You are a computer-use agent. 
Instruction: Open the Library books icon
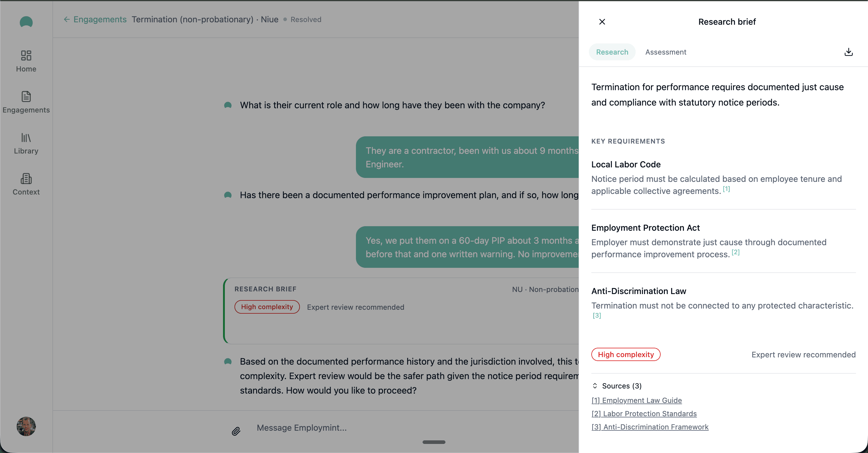click(26, 138)
